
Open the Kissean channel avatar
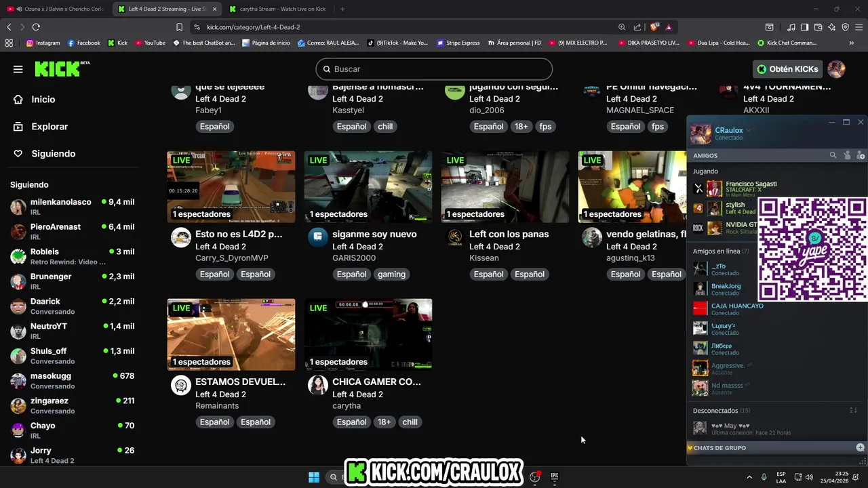pos(455,237)
